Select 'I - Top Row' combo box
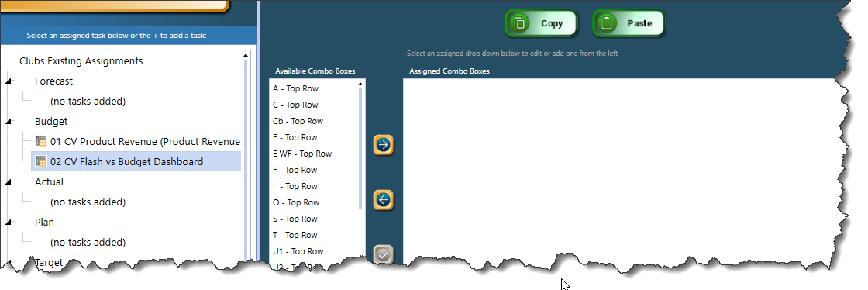Image resolution: width=868 pixels, height=290 pixels. (295, 186)
